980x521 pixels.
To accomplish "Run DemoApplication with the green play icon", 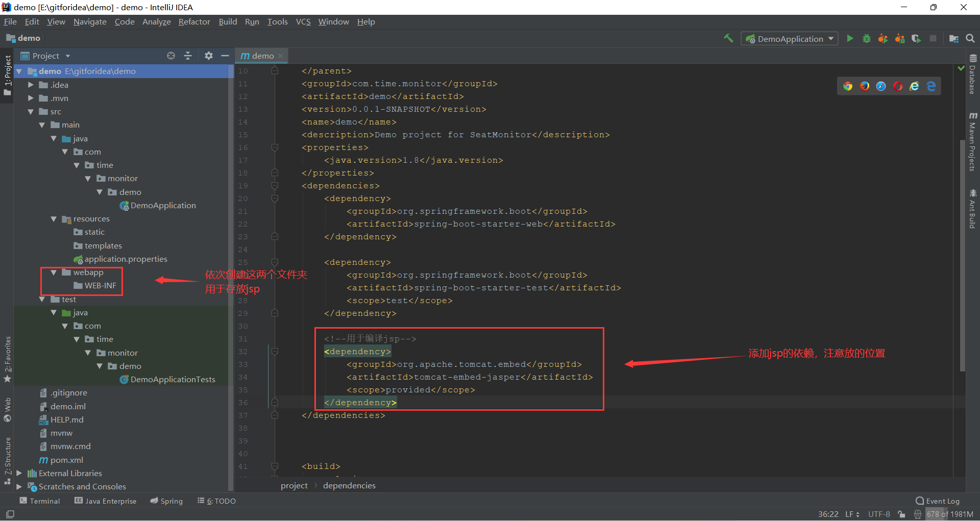I will pos(850,38).
